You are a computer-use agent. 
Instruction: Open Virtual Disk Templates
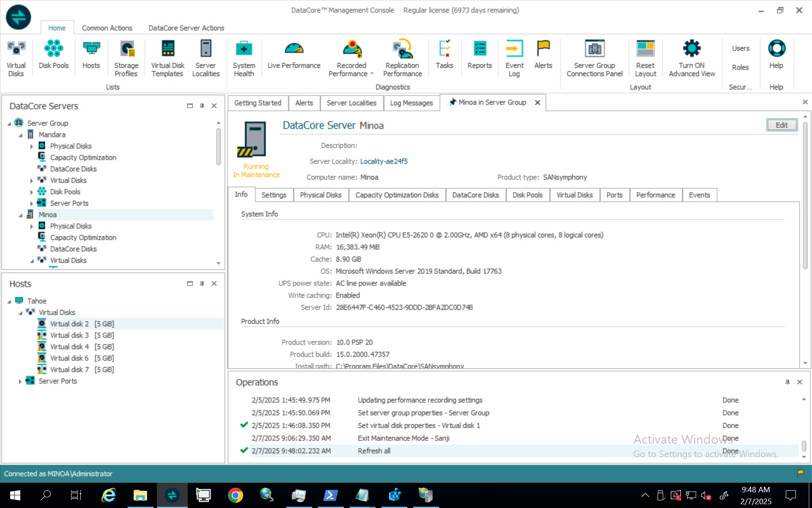point(167,58)
